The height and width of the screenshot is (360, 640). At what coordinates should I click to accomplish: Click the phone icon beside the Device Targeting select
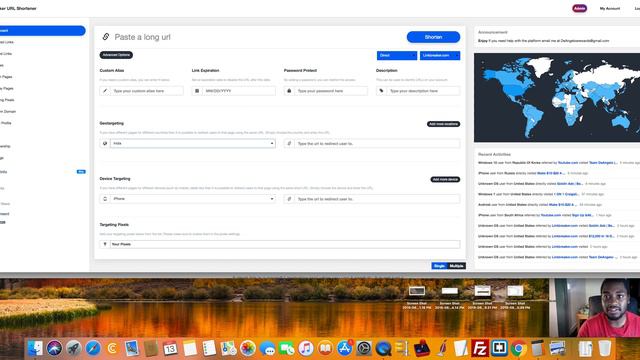click(105, 199)
